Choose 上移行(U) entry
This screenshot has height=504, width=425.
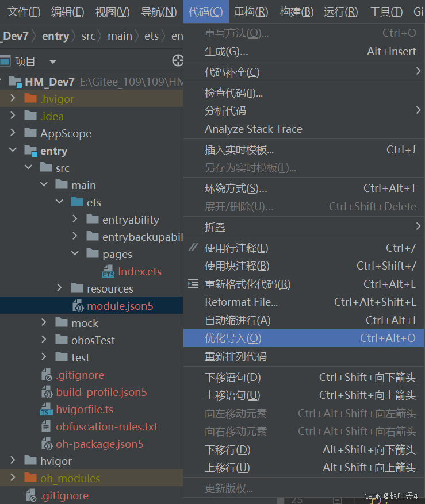304,468
